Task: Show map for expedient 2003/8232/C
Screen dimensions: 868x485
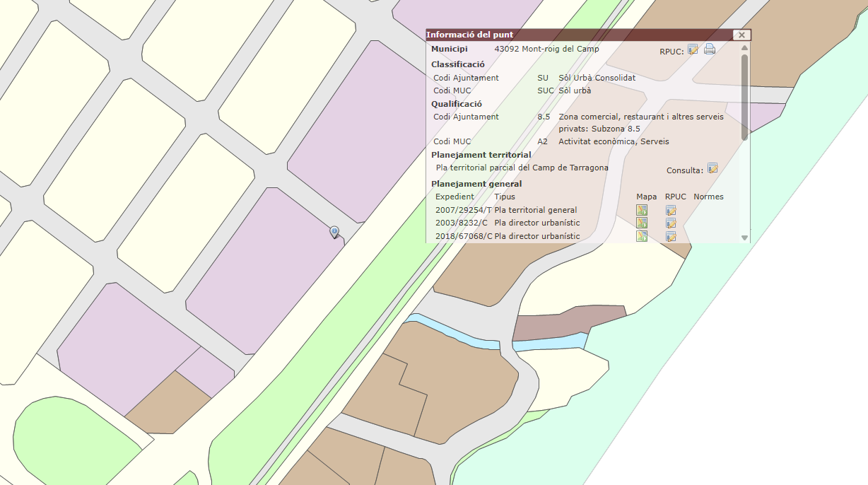Action: click(642, 223)
